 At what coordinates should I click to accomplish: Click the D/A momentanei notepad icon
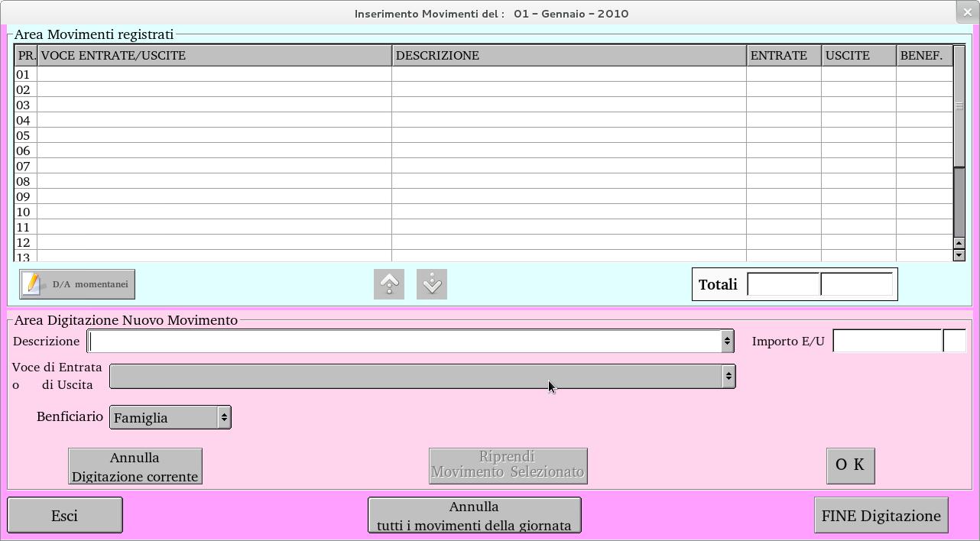coord(32,284)
